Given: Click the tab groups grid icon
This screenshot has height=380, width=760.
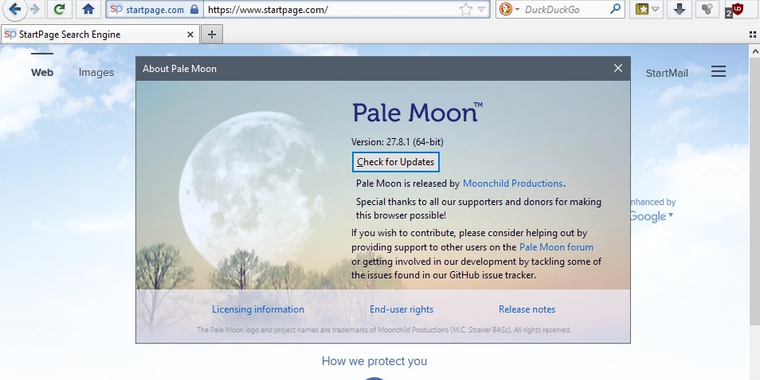Looking at the screenshot, I should [x=752, y=34].
